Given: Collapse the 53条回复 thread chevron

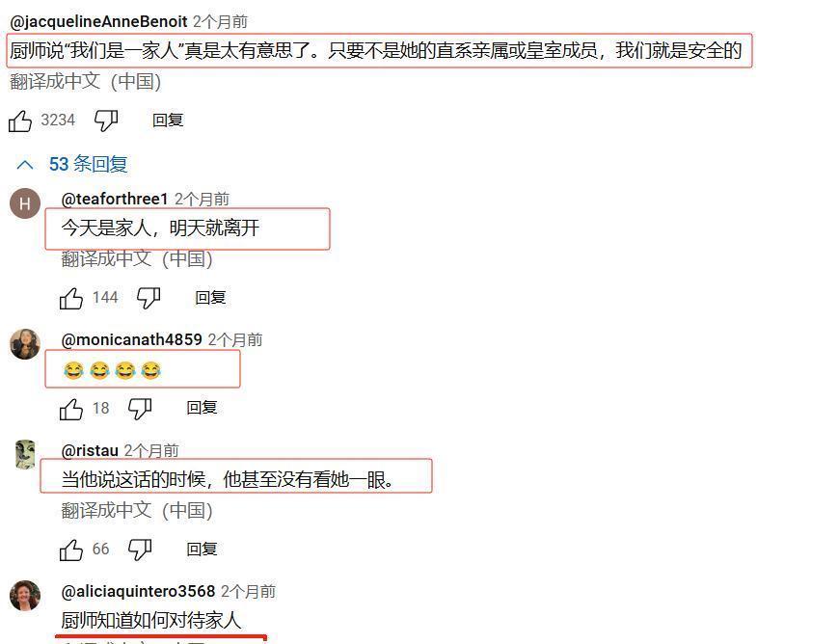Looking at the screenshot, I should 25,165.
